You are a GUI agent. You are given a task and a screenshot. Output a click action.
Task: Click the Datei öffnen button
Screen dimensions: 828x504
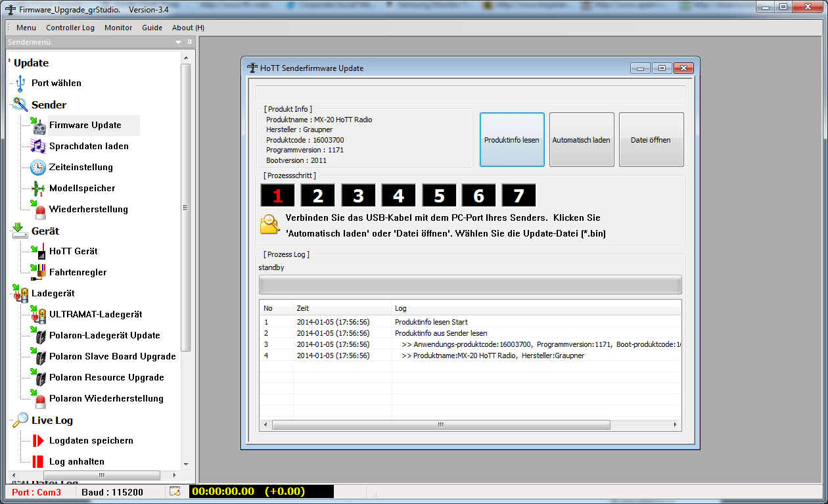tap(651, 140)
